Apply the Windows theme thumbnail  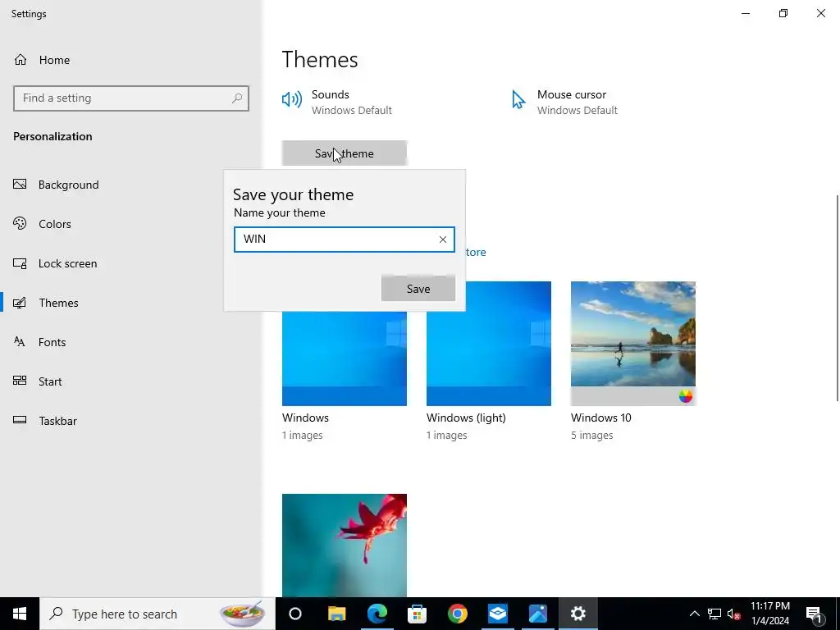[345, 358]
